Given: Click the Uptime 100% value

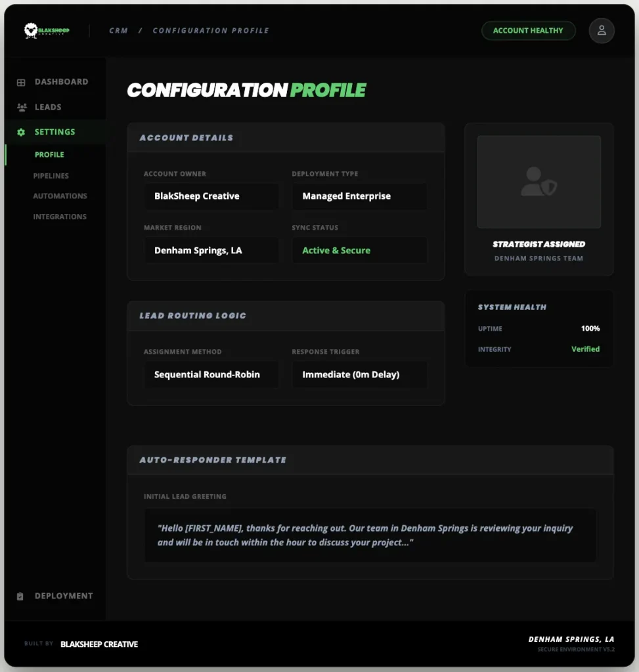Looking at the screenshot, I should click(590, 328).
